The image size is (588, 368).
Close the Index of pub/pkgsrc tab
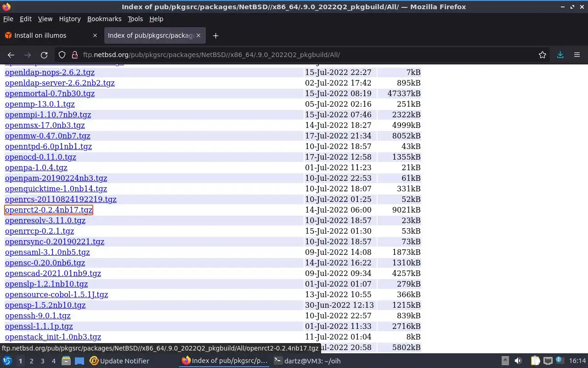tap(198, 35)
